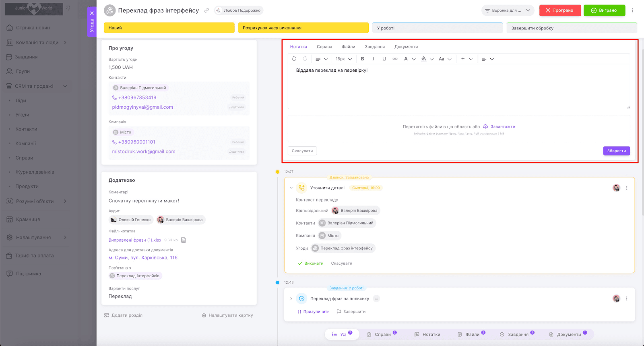Open email pidmogylnyval@gmail.com

click(x=142, y=107)
